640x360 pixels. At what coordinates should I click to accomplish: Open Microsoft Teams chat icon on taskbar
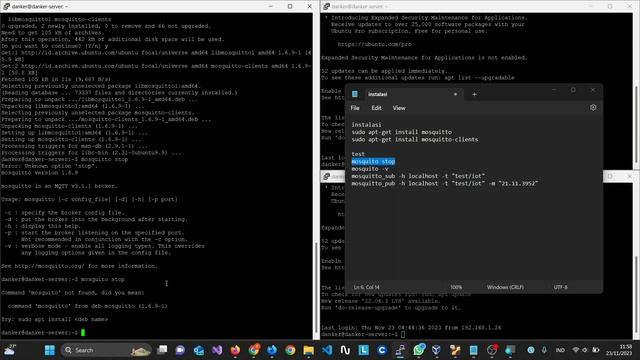click(x=180, y=350)
